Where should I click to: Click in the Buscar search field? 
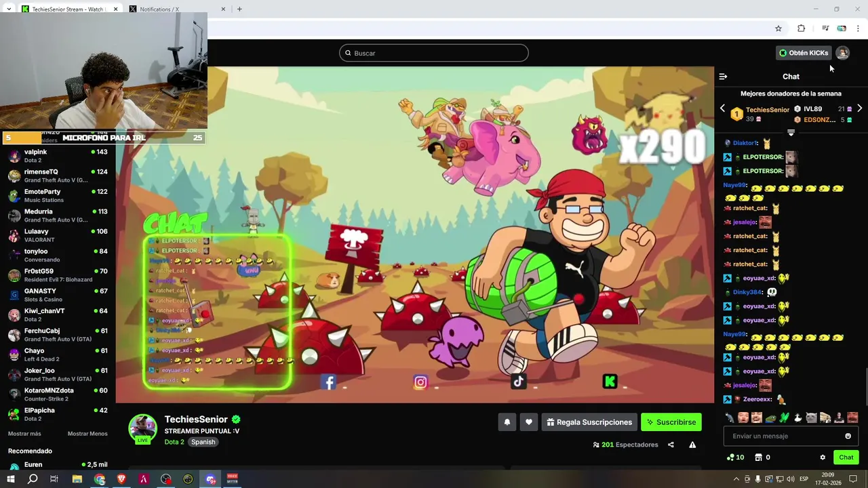click(434, 53)
